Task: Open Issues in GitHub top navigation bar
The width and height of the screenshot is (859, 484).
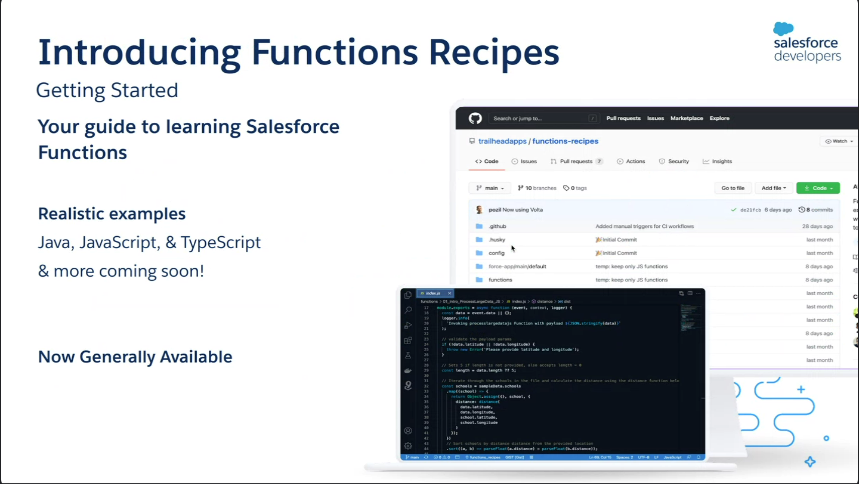Action: point(655,118)
